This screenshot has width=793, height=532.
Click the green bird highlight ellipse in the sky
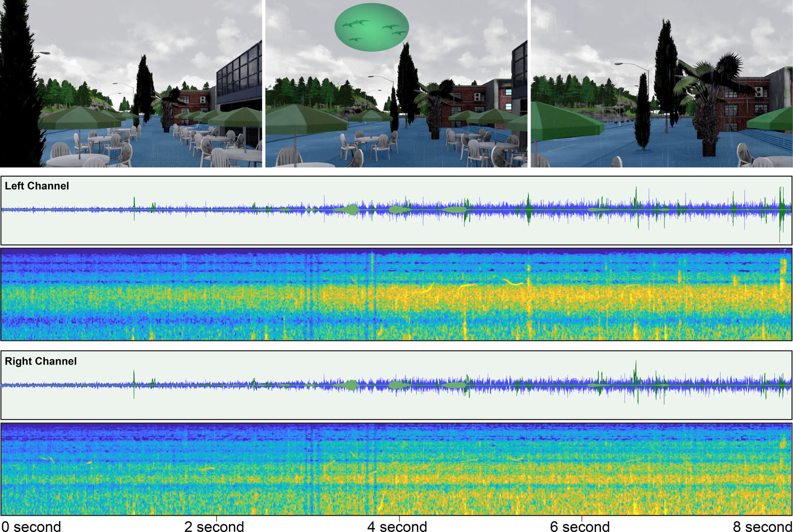click(371, 27)
